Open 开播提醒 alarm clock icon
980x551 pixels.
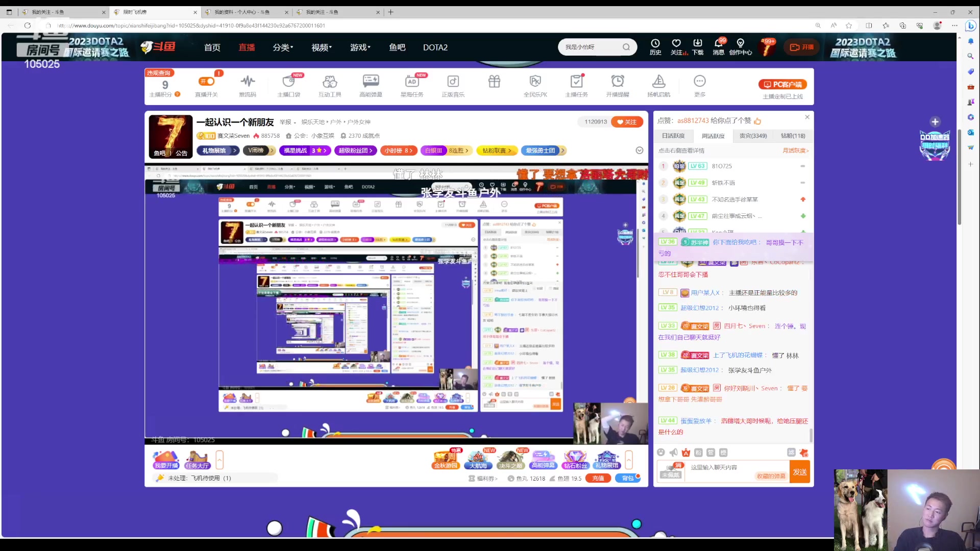[x=618, y=86]
